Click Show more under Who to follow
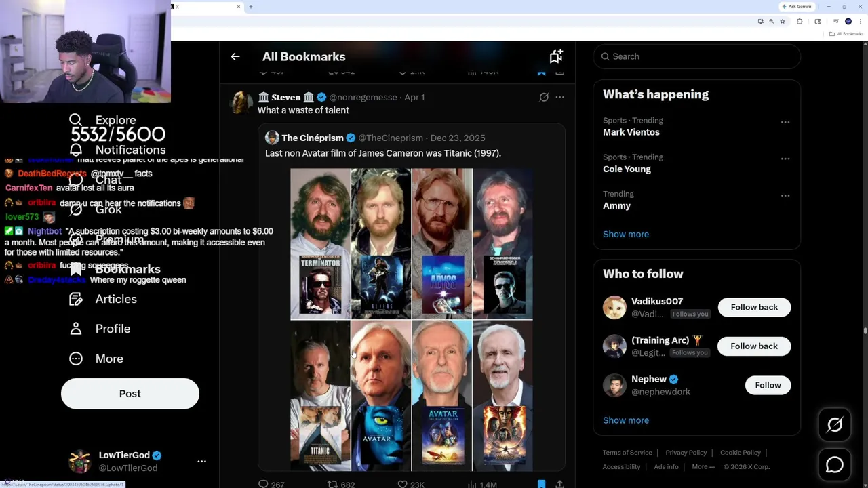Viewport: 868px width, 488px height. tap(626, 420)
